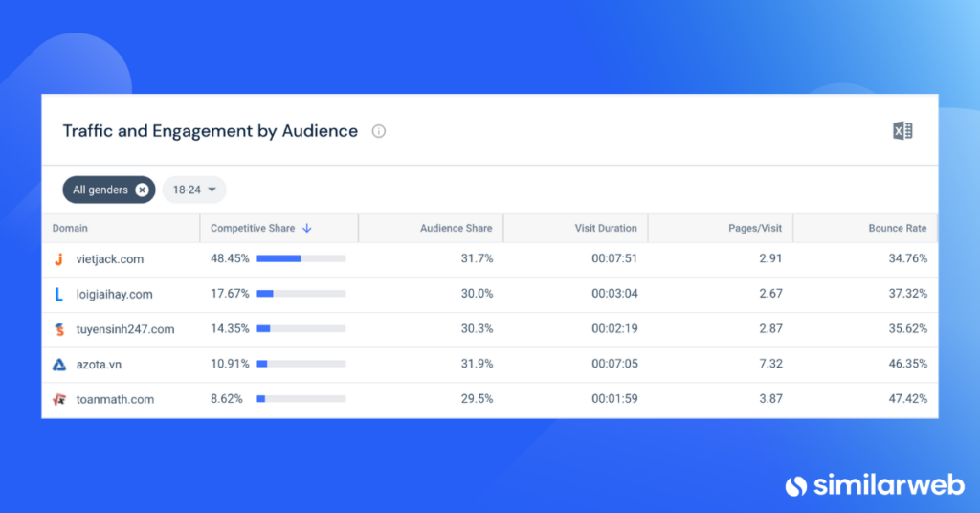The image size is (980, 513).
Task: Export table using the Excel icon
Action: point(902,130)
